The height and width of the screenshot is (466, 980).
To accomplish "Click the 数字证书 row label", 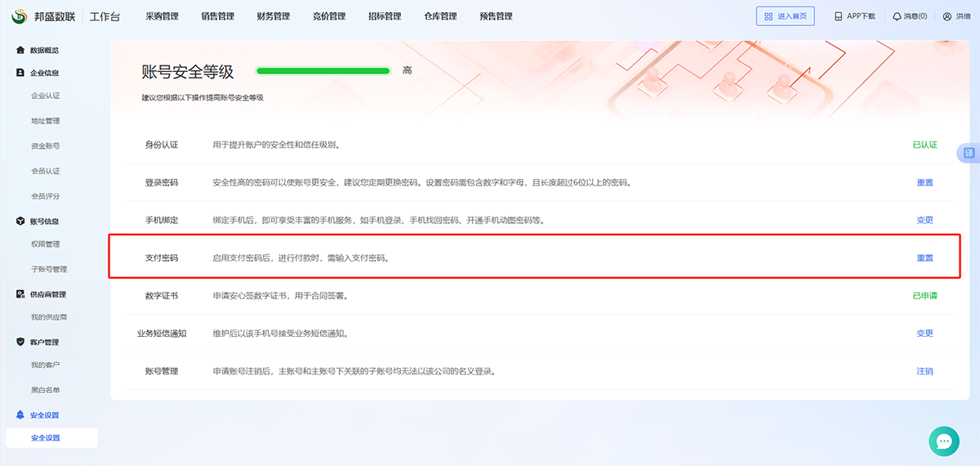I will pyautogui.click(x=162, y=295).
